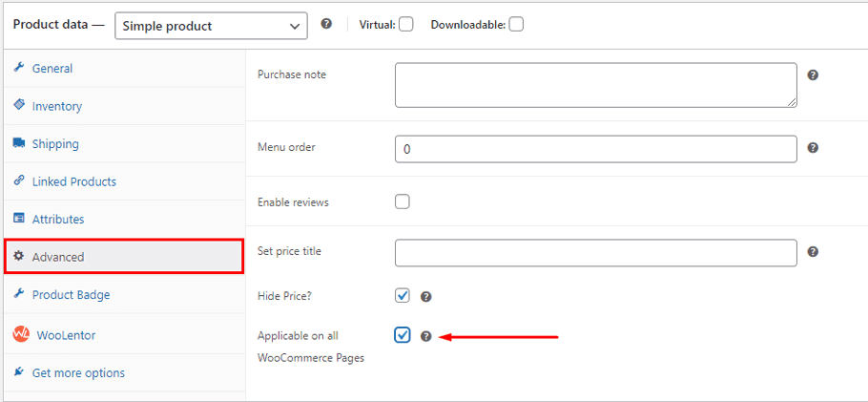Open the General tab

tap(124, 68)
